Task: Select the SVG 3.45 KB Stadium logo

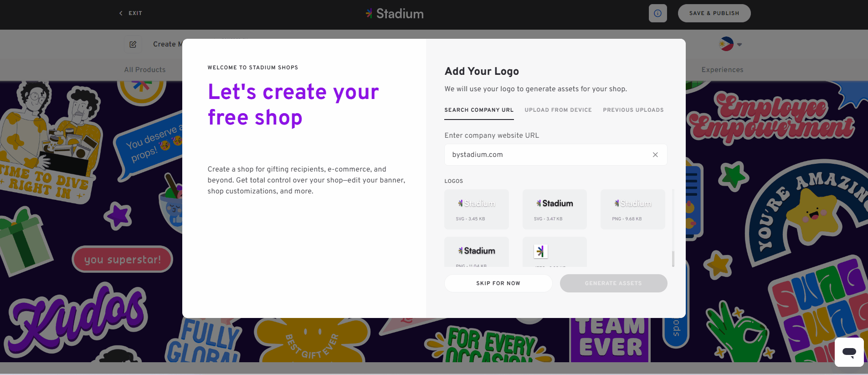Action: 476,209
